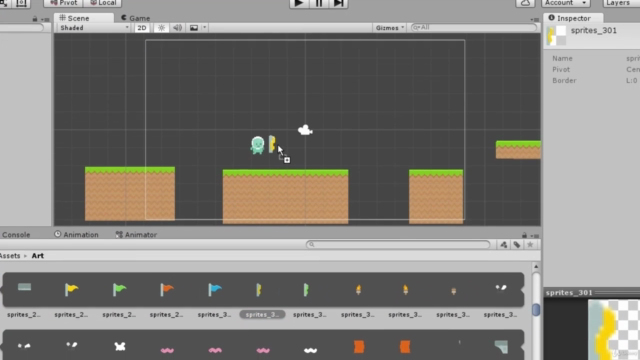Open the Account dropdown
The height and width of the screenshot is (360, 640).
566,3
